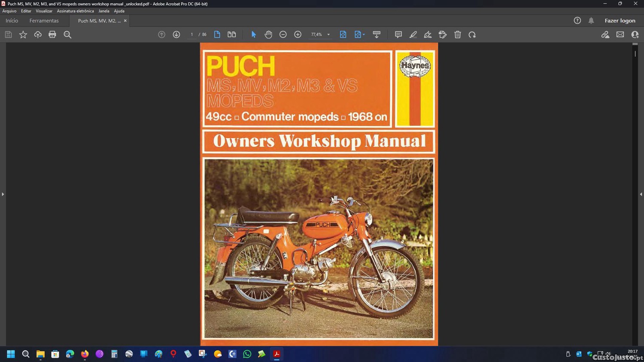This screenshot has height=362, width=644.
Task: Open the Visualizar menu
Action: (44, 11)
